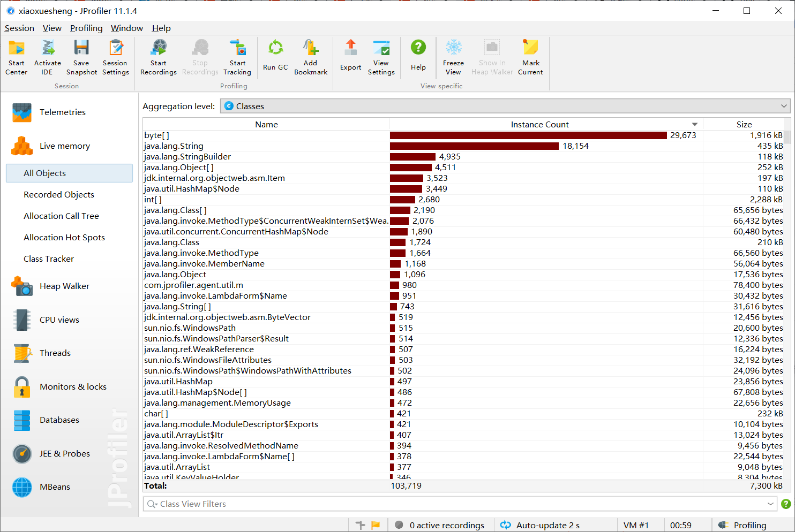Screen dimensions: 795x532
Task: Select the char[] class row
Action: [x=463, y=414]
